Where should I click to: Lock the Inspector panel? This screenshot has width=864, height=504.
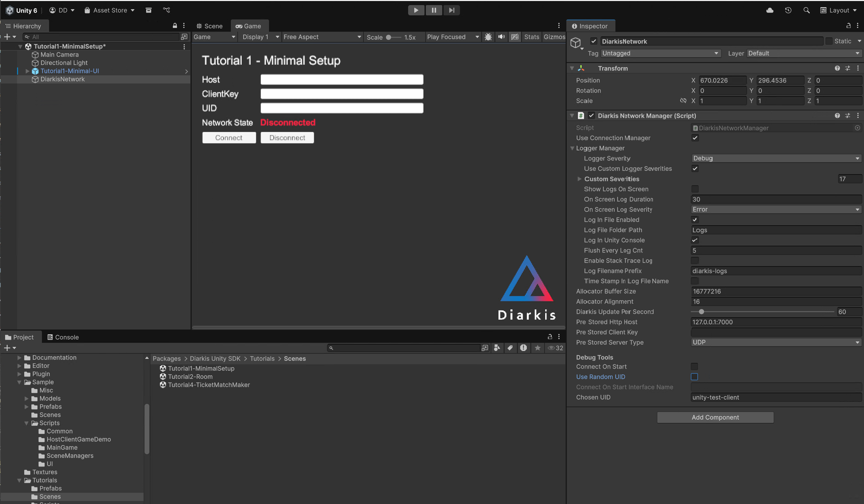point(848,26)
